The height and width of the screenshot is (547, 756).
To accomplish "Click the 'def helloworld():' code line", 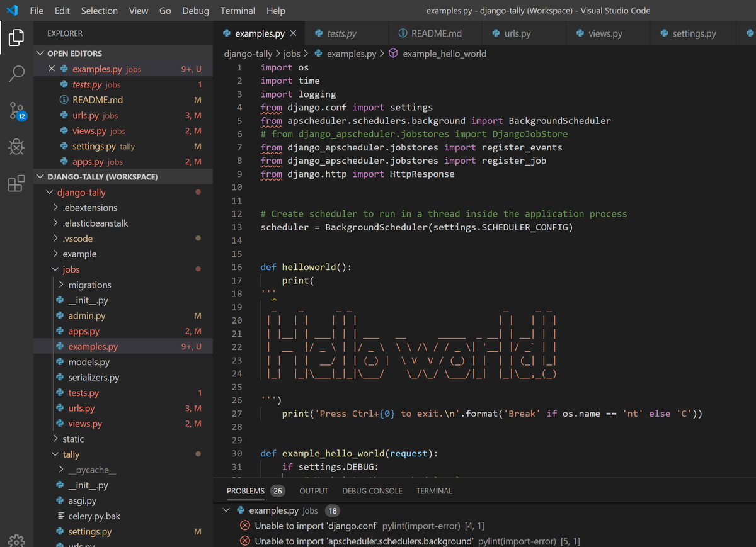I will coord(306,267).
